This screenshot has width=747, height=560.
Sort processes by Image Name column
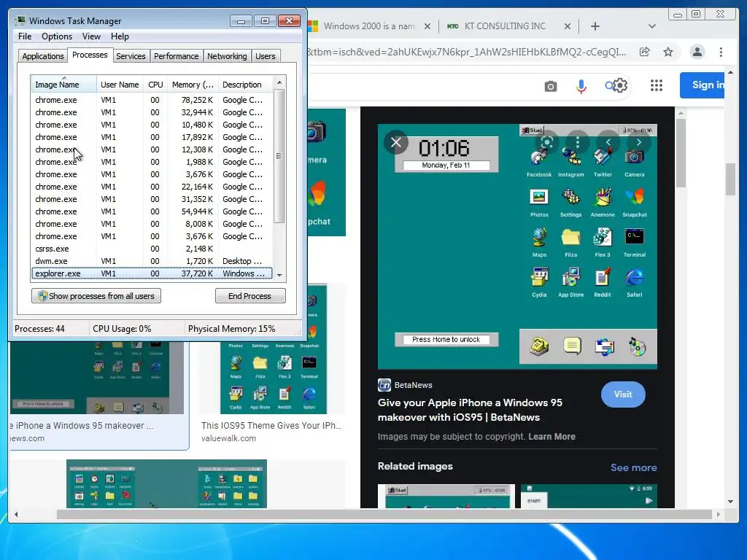point(63,85)
